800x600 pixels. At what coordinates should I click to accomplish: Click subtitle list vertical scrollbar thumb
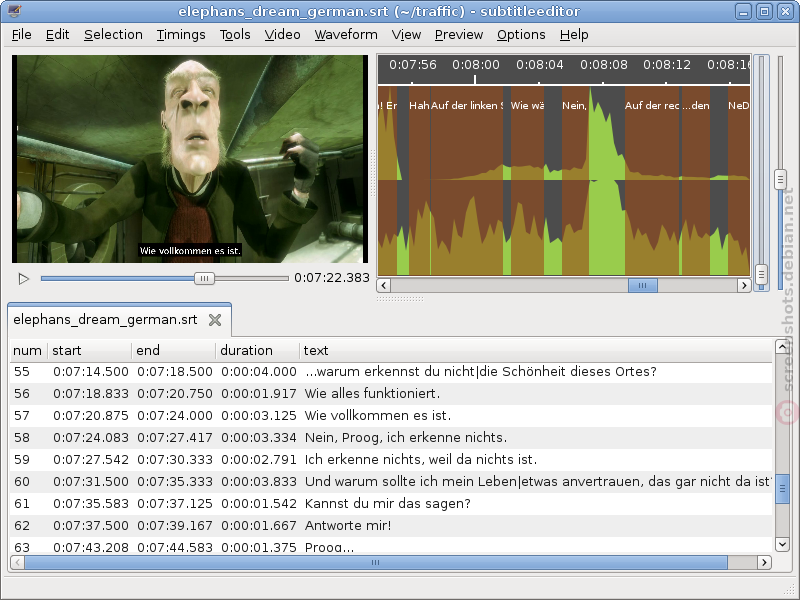pos(782,489)
